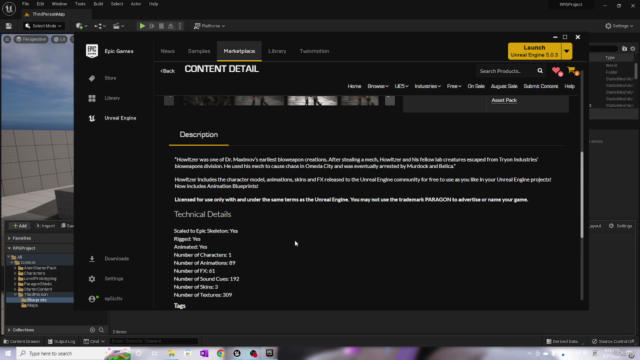This screenshot has height=360, width=640.
Task: Click the Epic Games logo in launcher
Action: [x=92, y=51]
